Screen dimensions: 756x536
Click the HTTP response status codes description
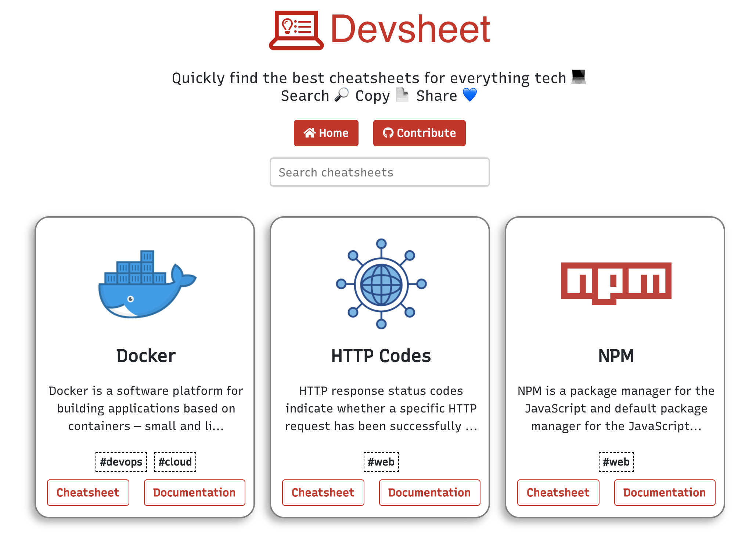(381, 408)
